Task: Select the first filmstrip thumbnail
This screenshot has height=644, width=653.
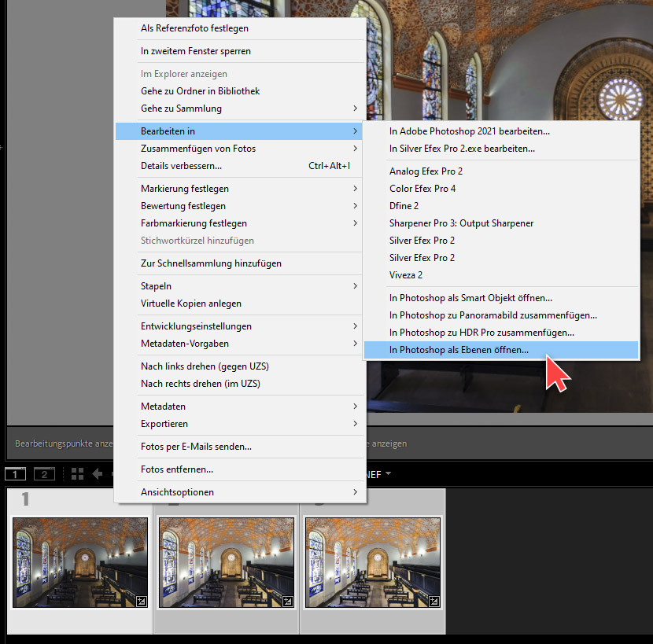Action: point(80,562)
